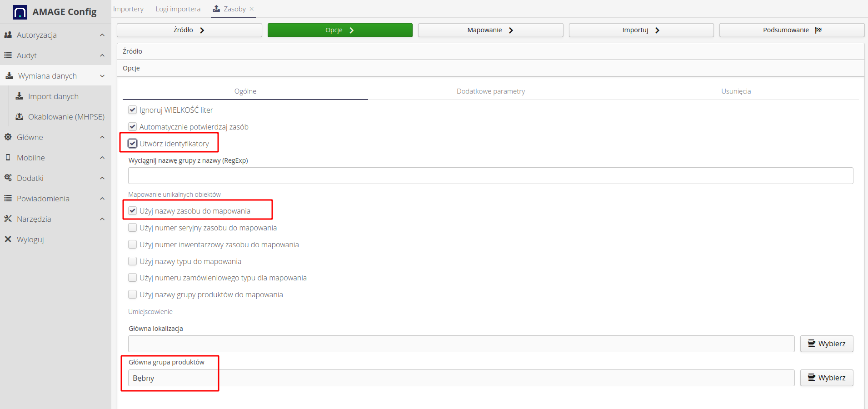Click the Okablowanie (MHPSE) icon
The width and height of the screenshot is (868, 409).
coord(20,117)
